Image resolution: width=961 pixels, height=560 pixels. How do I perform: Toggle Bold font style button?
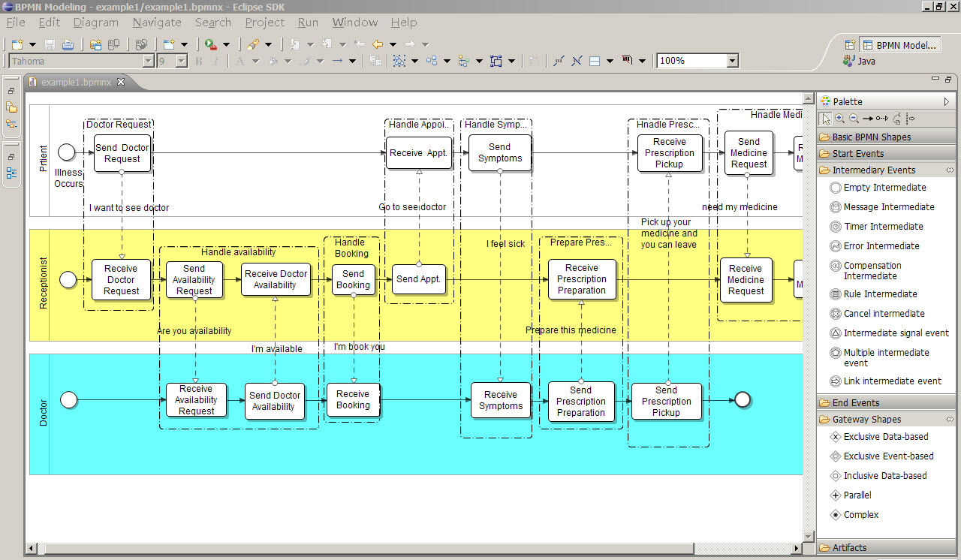click(x=199, y=61)
